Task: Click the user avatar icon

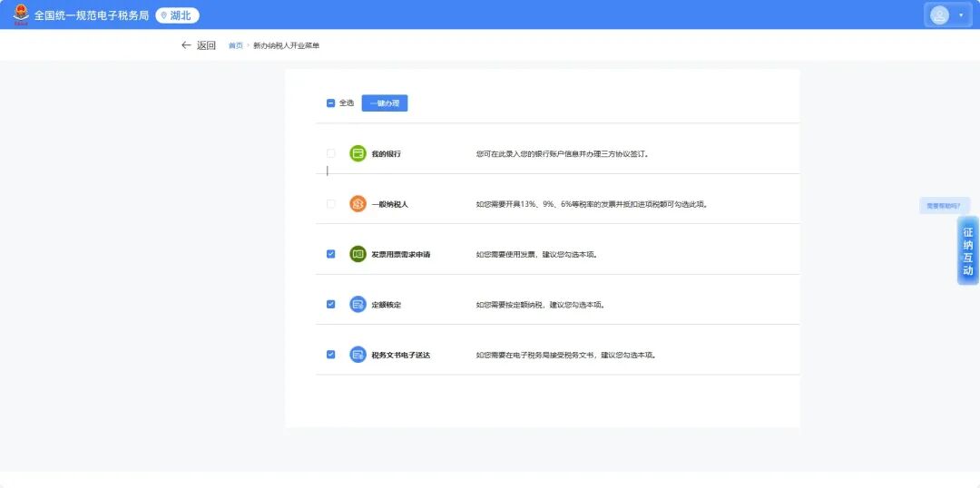Action: pyautogui.click(x=939, y=15)
